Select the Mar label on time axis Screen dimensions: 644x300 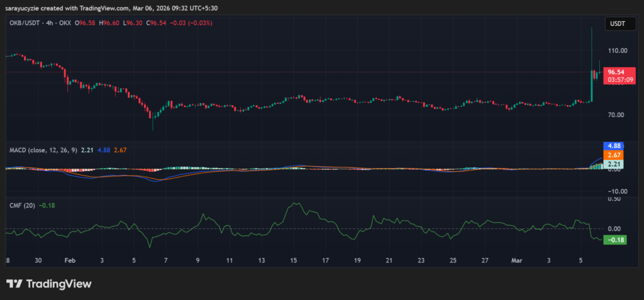517,260
